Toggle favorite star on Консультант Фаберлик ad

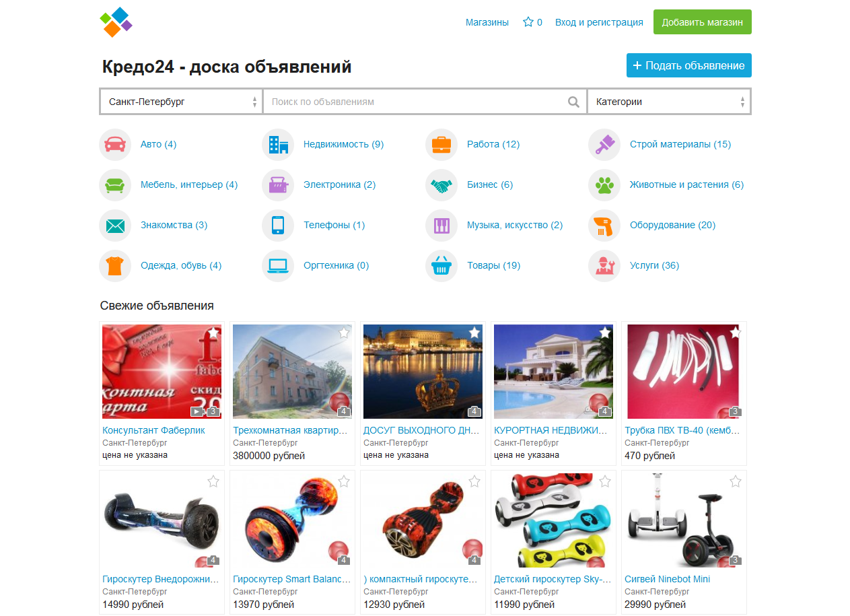pos(213,333)
